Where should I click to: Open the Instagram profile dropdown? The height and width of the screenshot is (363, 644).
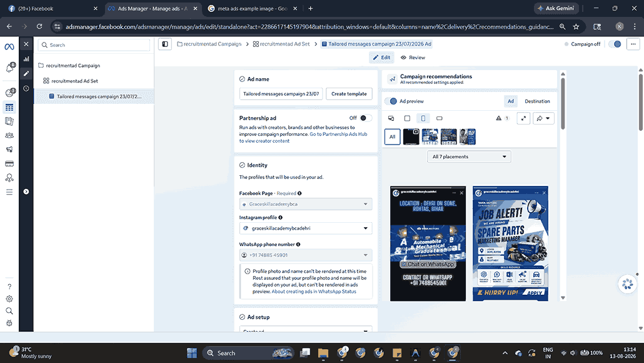click(306, 228)
